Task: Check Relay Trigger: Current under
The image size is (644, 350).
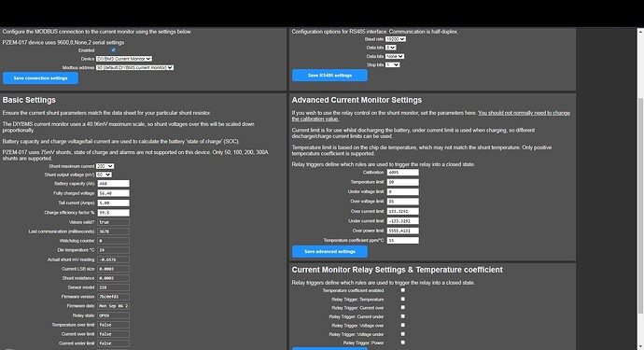Action: [402, 316]
